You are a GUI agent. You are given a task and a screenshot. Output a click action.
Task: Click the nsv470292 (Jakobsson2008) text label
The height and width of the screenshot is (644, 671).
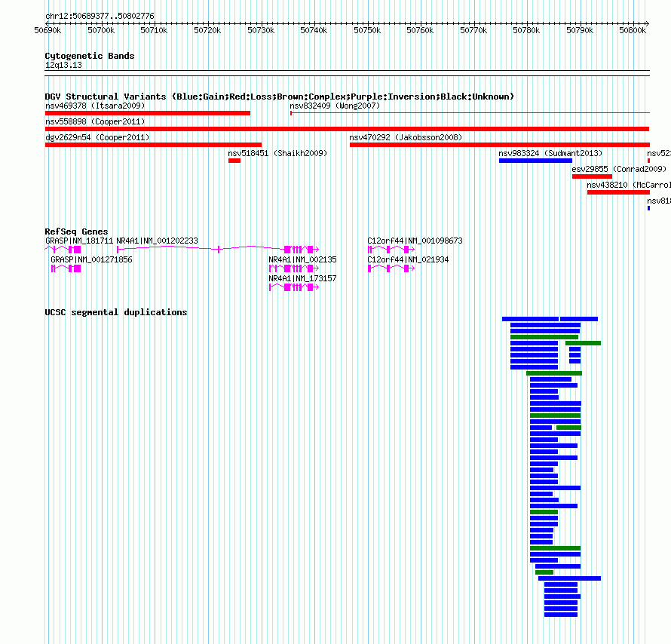point(406,137)
